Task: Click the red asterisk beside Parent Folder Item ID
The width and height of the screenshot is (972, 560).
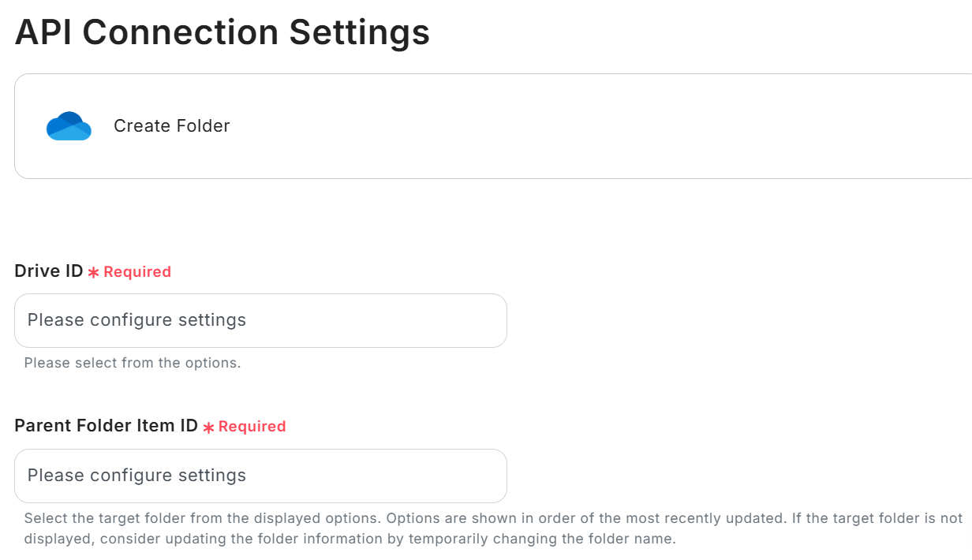Action: click(x=208, y=427)
